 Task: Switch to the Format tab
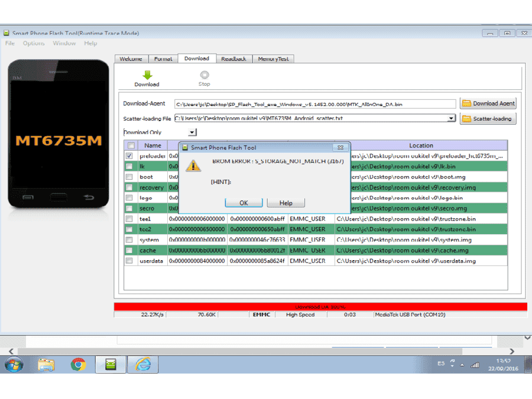(163, 59)
